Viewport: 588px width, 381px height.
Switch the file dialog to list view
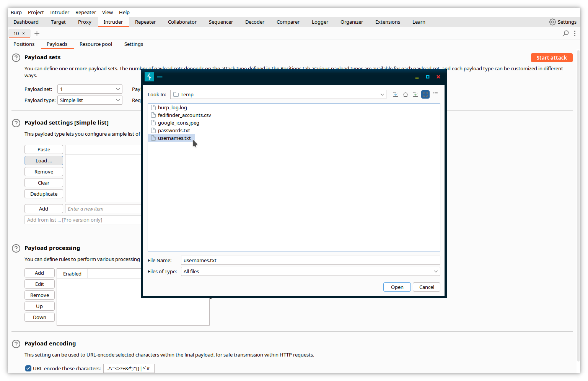point(435,94)
